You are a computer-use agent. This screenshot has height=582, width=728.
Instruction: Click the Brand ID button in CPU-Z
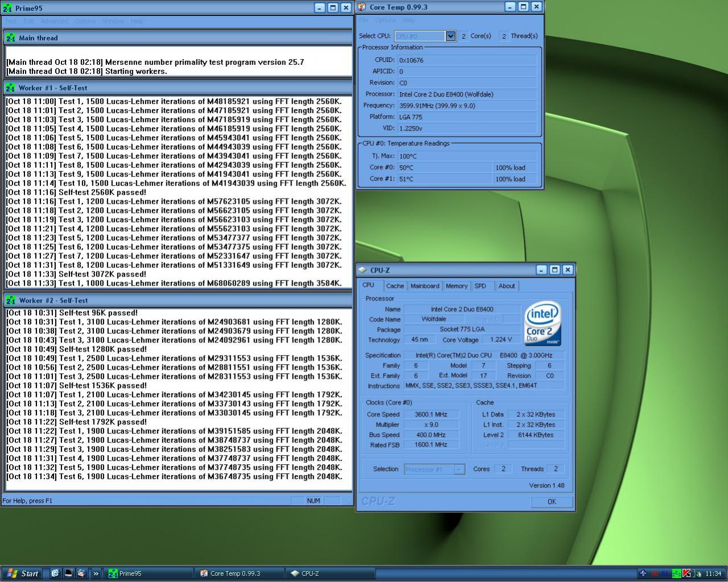click(x=487, y=320)
